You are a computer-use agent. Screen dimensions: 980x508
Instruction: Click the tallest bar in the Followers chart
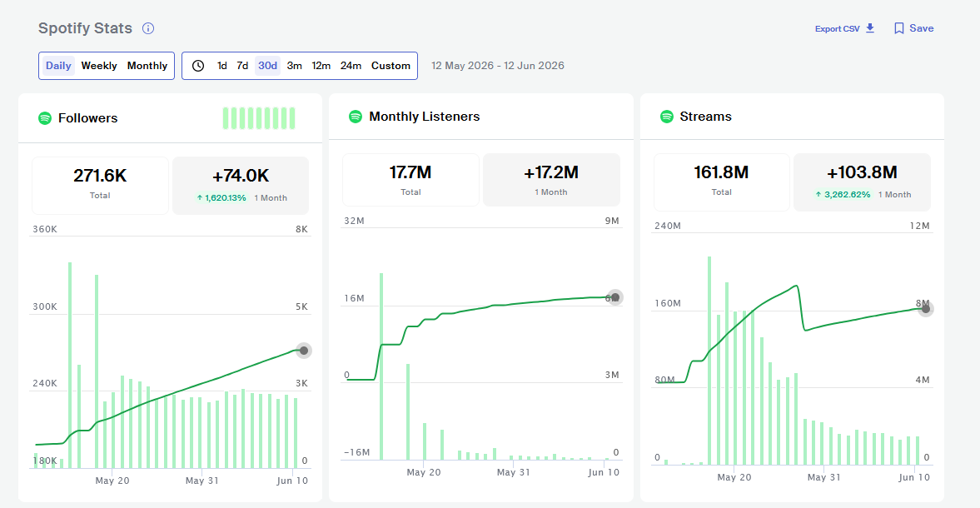[x=70, y=366]
